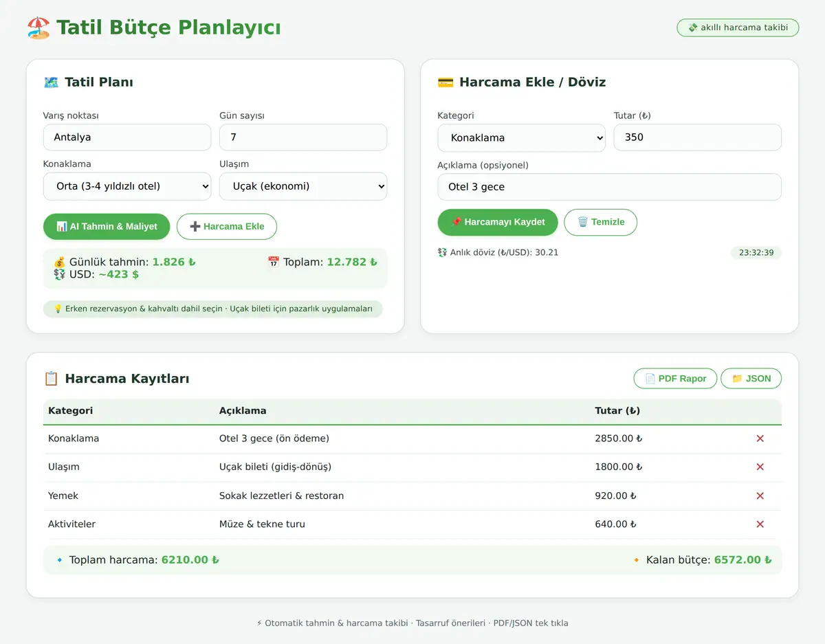Export expenses as JSON
Screen dimensions: 825x644
click(751, 379)
